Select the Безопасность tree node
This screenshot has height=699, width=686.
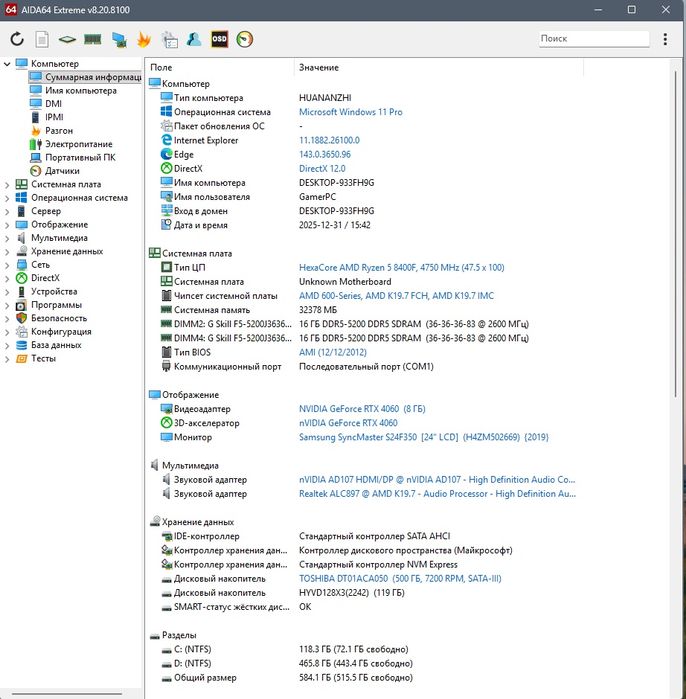pyautogui.click(x=51, y=318)
